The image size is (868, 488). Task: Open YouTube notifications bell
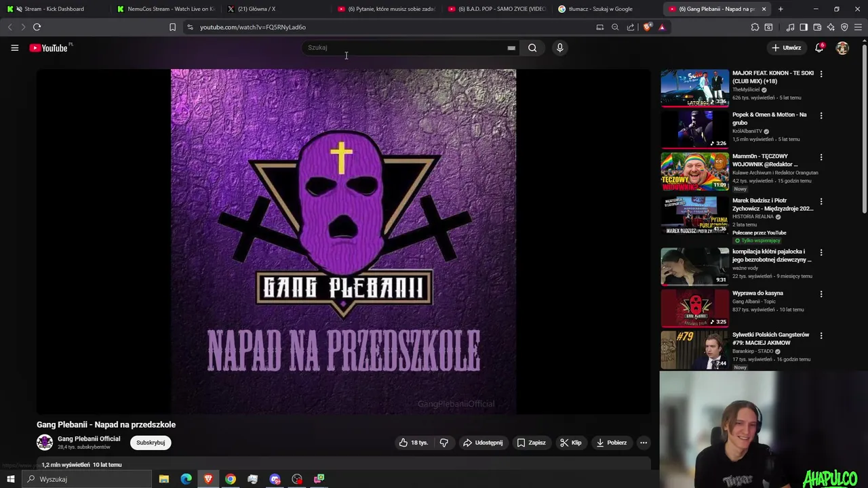819,47
